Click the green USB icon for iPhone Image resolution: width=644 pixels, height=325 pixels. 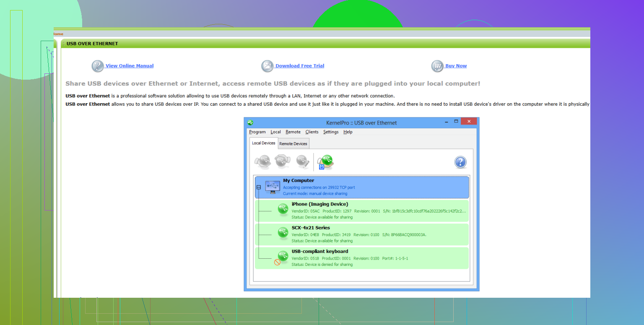[x=283, y=210]
